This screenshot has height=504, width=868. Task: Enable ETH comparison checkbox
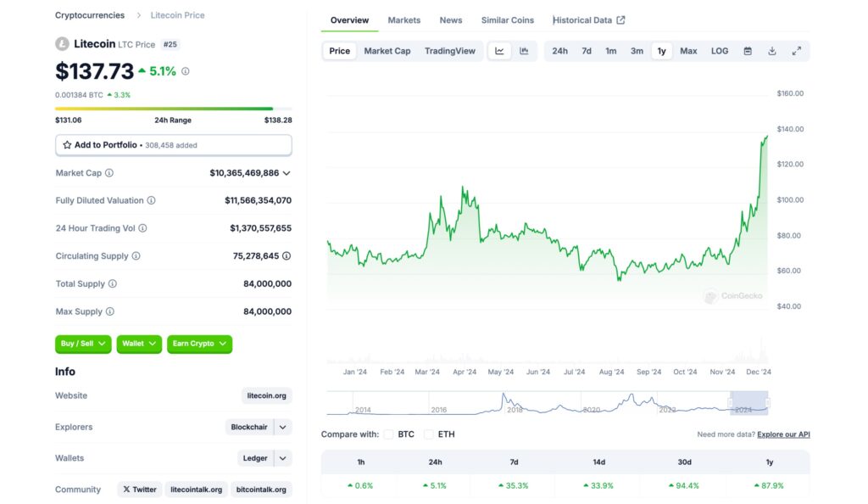pyautogui.click(x=428, y=434)
